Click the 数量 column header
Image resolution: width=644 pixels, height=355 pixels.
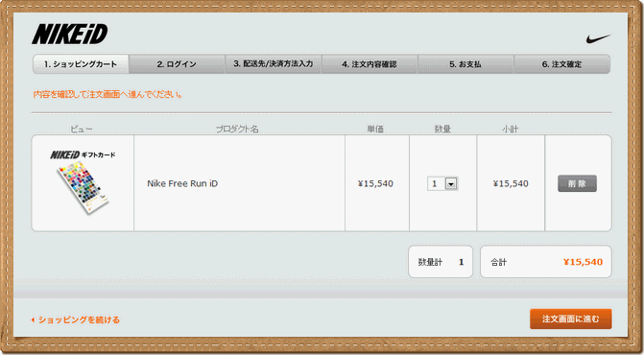(x=442, y=129)
